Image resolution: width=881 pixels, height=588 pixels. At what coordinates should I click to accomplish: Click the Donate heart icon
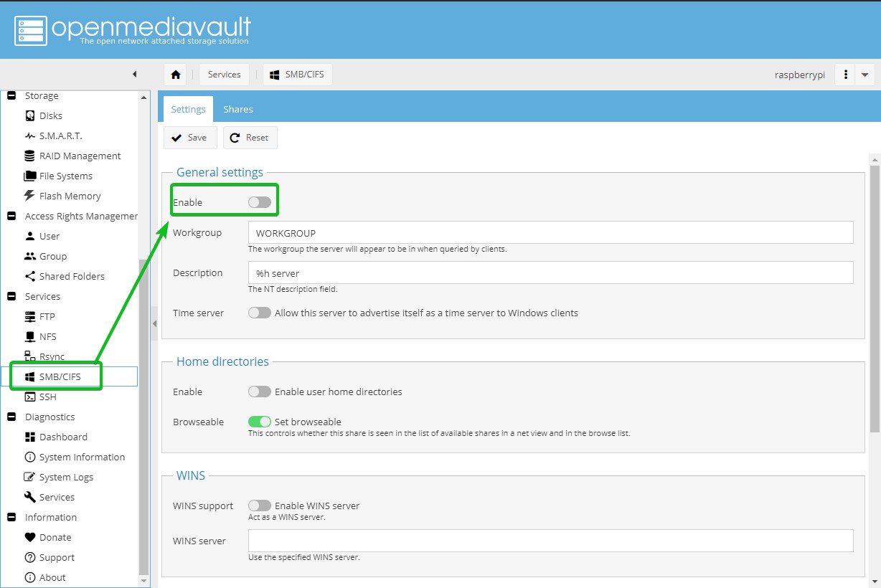point(30,537)
